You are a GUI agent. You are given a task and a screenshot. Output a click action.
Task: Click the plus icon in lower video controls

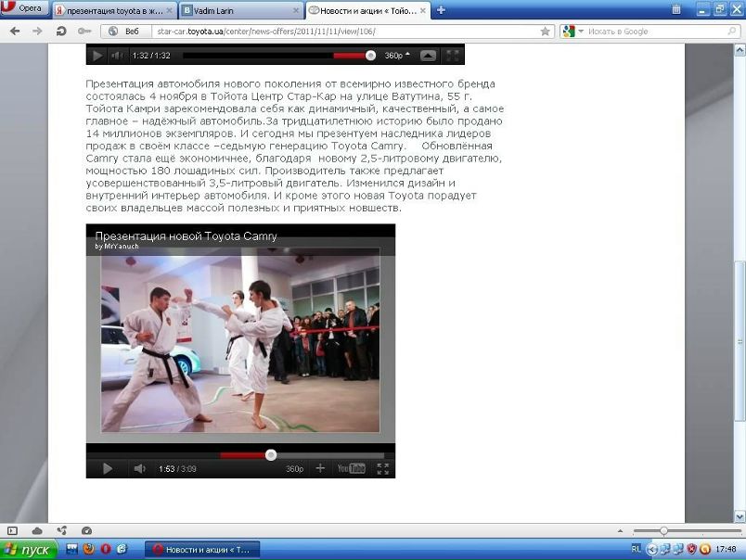pos(321,469)
